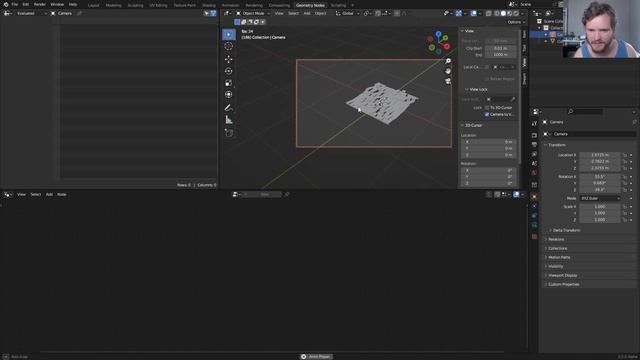Select the Move tool
This screenshot has height=360, width=640.
tap(229, 59)
